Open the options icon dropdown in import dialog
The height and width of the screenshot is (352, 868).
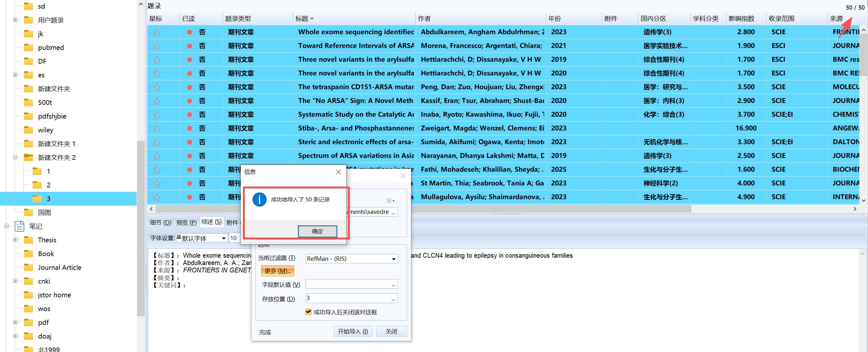pos(390,200)
